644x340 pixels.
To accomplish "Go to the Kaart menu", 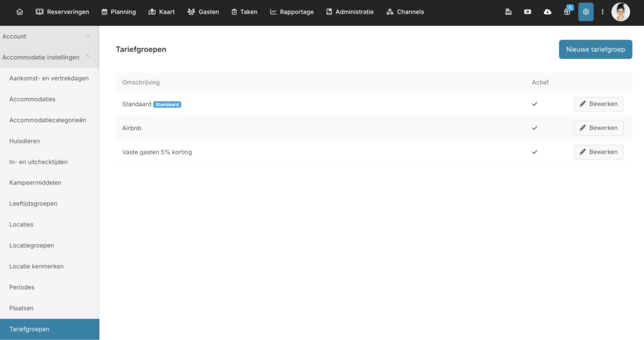I will tap(161, 12).
